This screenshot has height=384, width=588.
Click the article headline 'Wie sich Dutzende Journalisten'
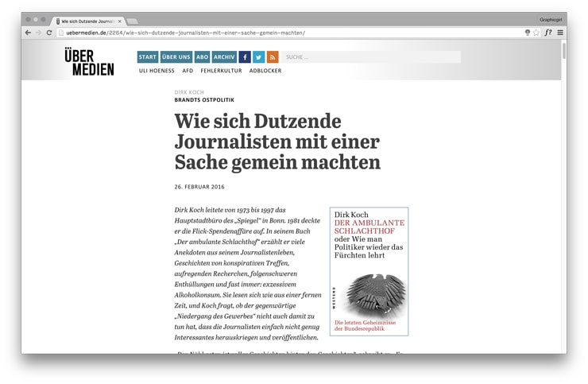coord(277,142)
